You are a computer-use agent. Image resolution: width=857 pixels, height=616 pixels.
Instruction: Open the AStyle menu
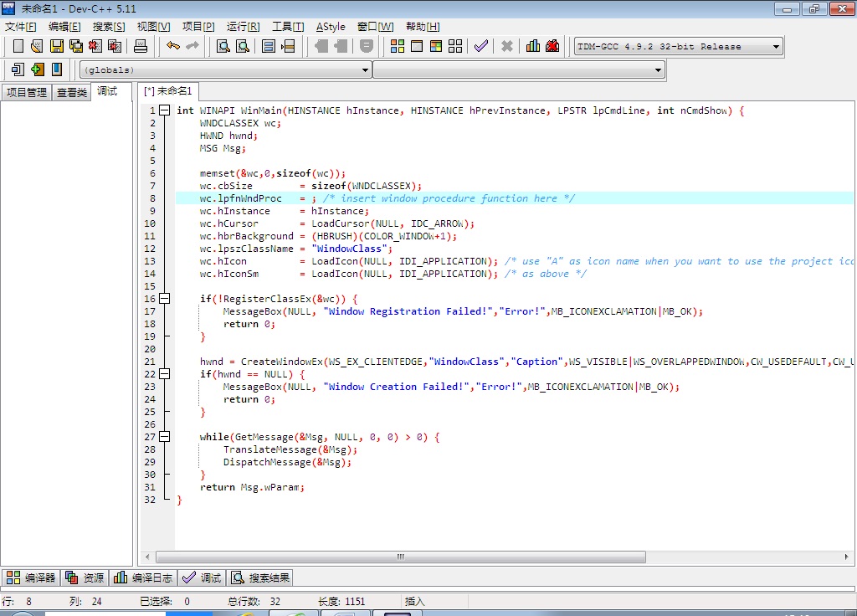331,27
